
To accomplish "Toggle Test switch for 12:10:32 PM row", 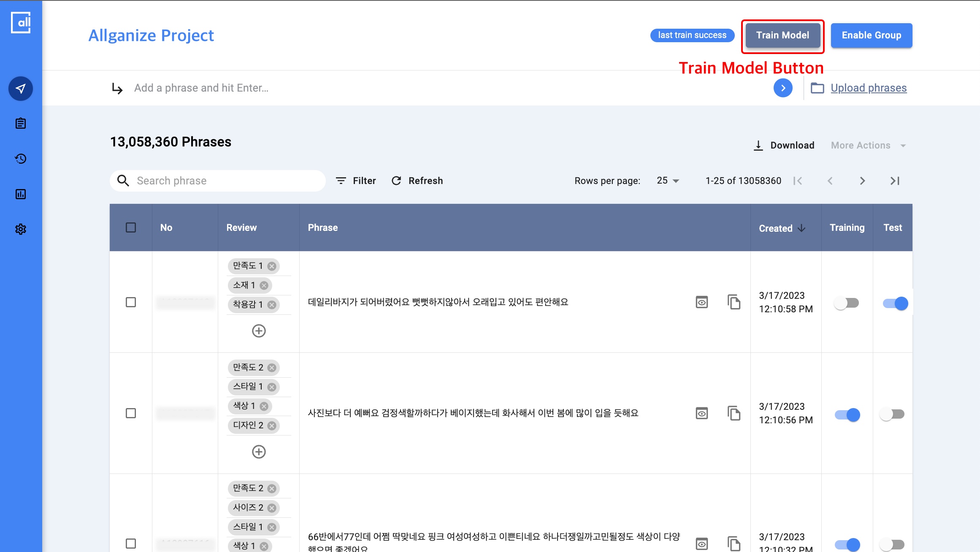I will point(892,545).
